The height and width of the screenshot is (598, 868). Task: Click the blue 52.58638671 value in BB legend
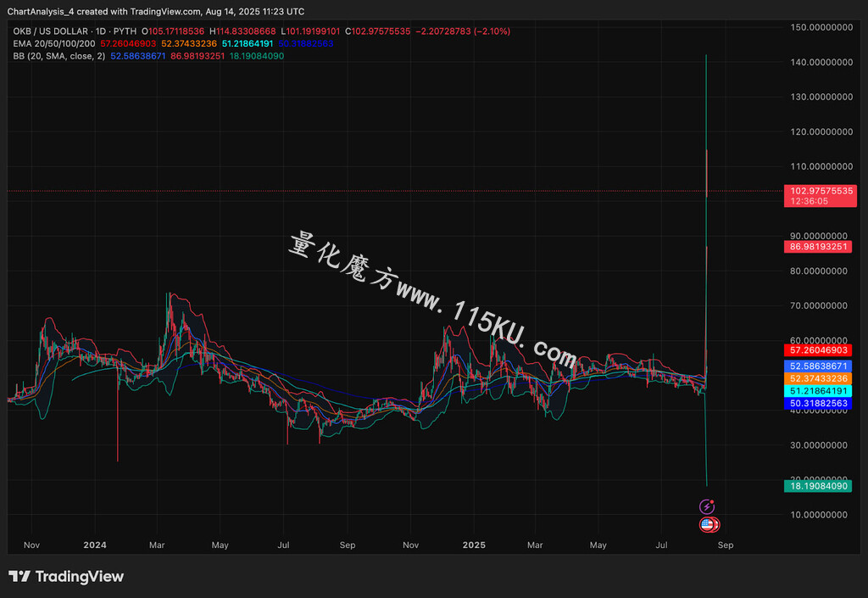tap(138, 56)
